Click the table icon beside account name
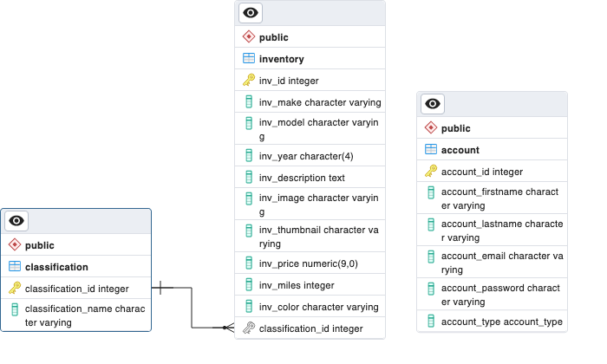 430,149
